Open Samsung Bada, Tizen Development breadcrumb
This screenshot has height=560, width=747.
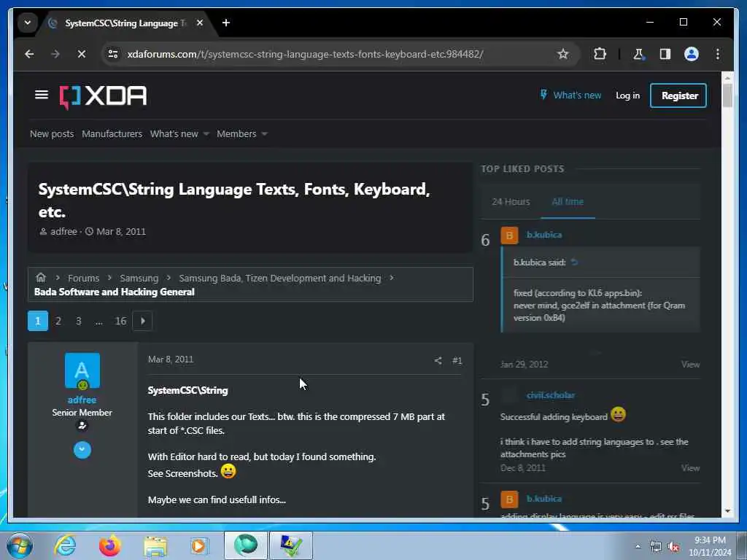click(x=280, y=278)
